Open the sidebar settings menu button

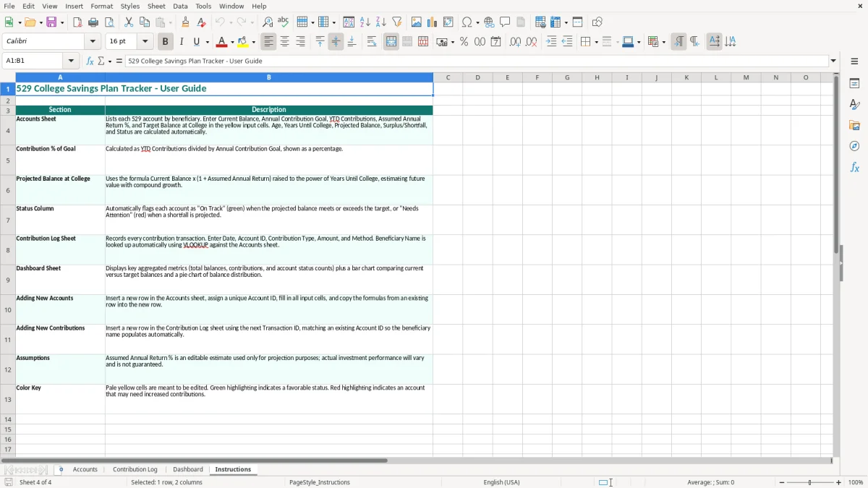(x=854, y=61)
